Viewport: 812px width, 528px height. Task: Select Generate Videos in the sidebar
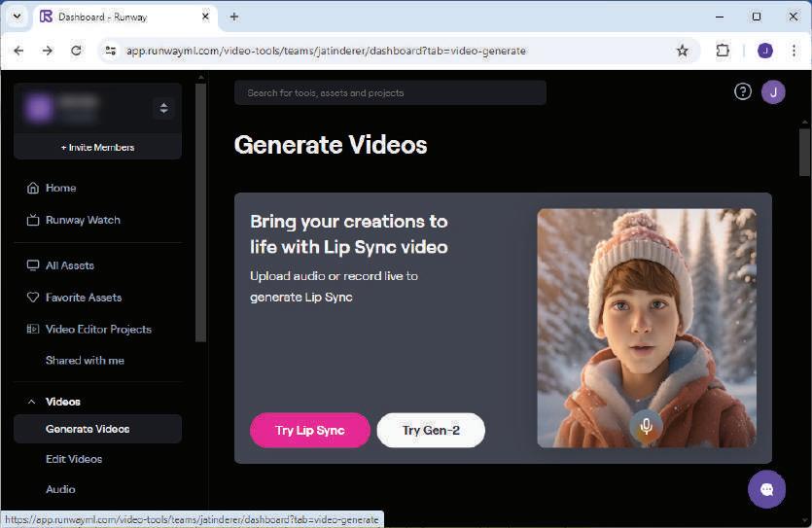coord(98,429)
